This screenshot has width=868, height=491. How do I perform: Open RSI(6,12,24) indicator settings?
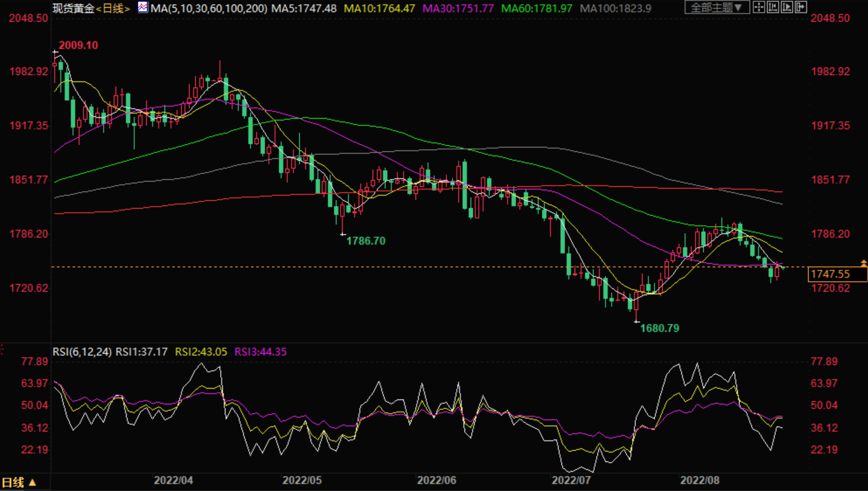[x=82, y=352]
